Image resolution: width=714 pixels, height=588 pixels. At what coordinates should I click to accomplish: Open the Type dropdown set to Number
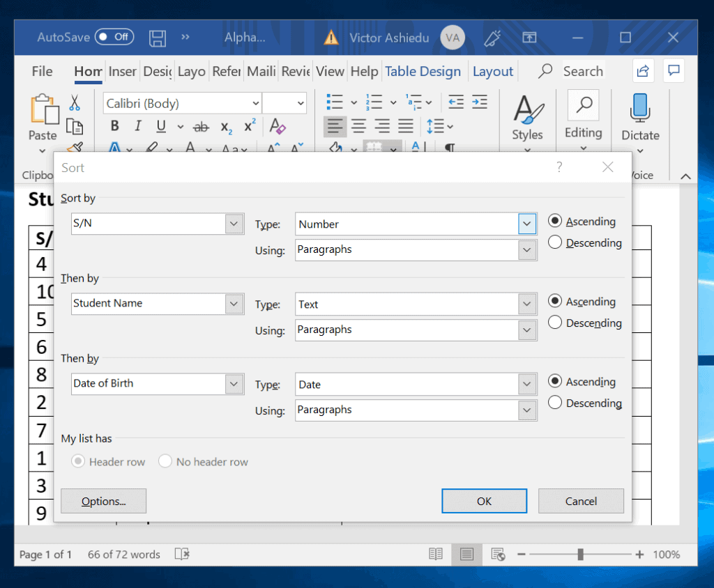click(x=527, y=224)
